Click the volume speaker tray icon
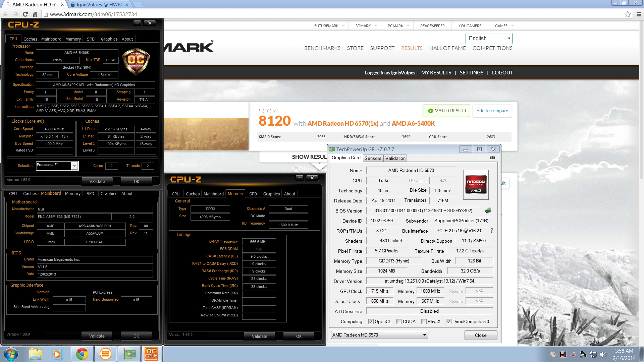The image size is (644, 362). pyautogui.click(x=603, y=354)
